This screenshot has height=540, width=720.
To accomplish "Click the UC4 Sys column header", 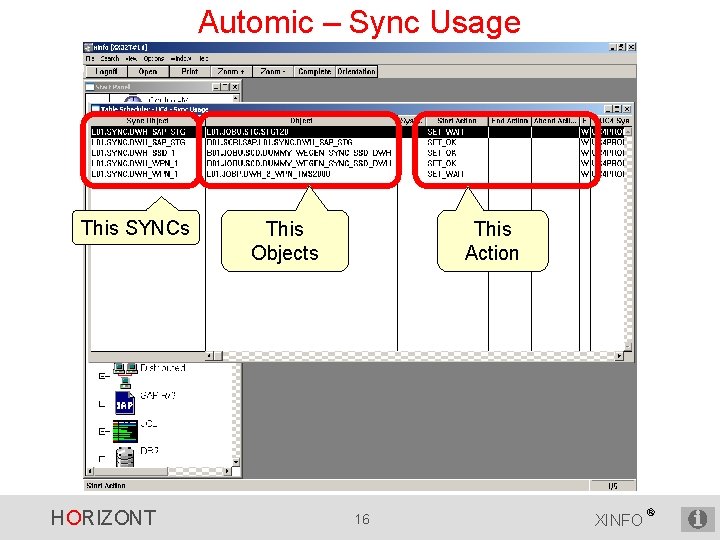I will pos(611,121).
